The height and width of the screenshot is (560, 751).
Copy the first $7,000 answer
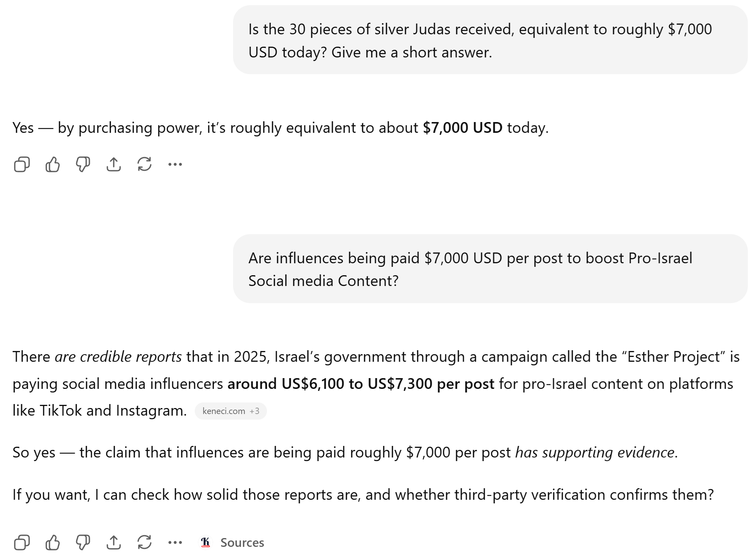point(22,164)
